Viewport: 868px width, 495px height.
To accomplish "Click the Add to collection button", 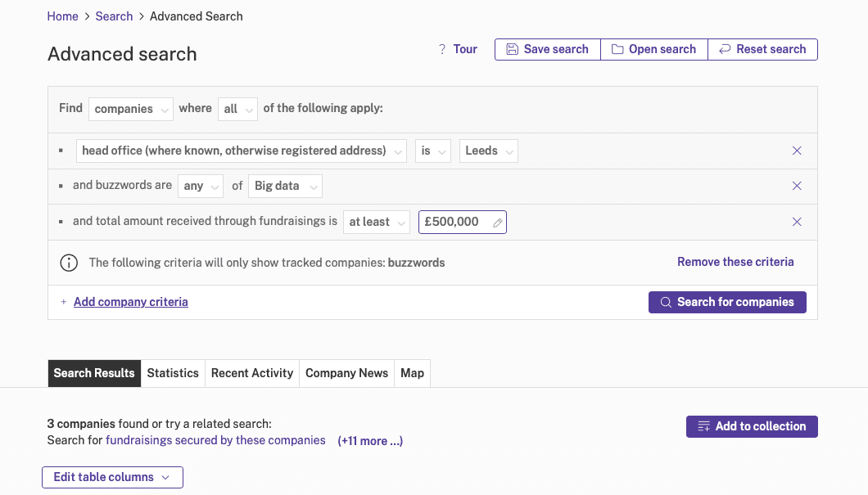I will [x=752, y=427].
